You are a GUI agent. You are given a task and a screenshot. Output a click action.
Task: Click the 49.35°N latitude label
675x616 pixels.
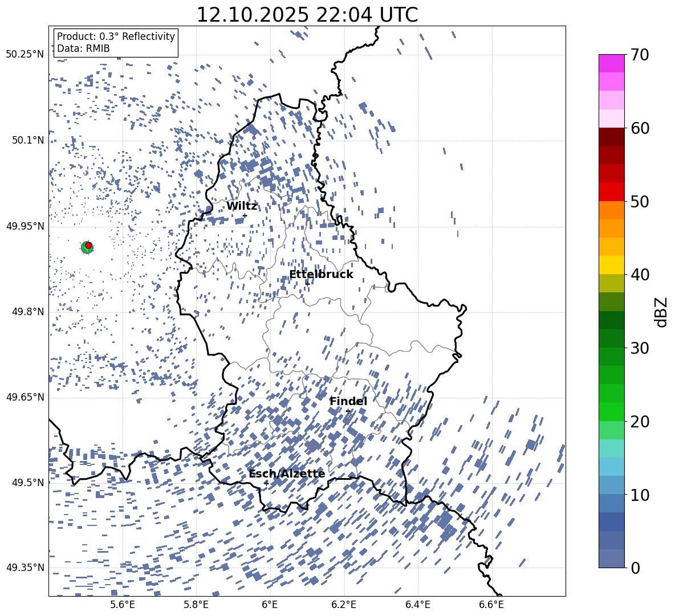[25, 568]
